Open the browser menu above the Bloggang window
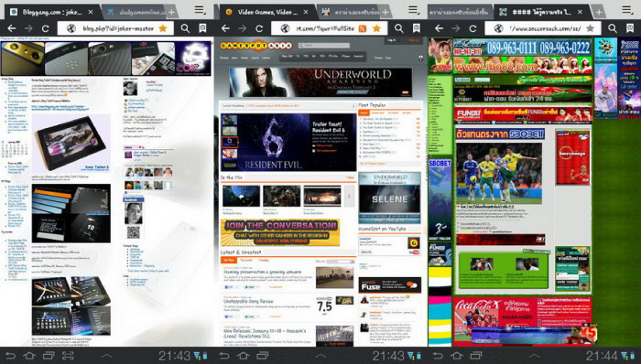 click(x=200, y=10)
